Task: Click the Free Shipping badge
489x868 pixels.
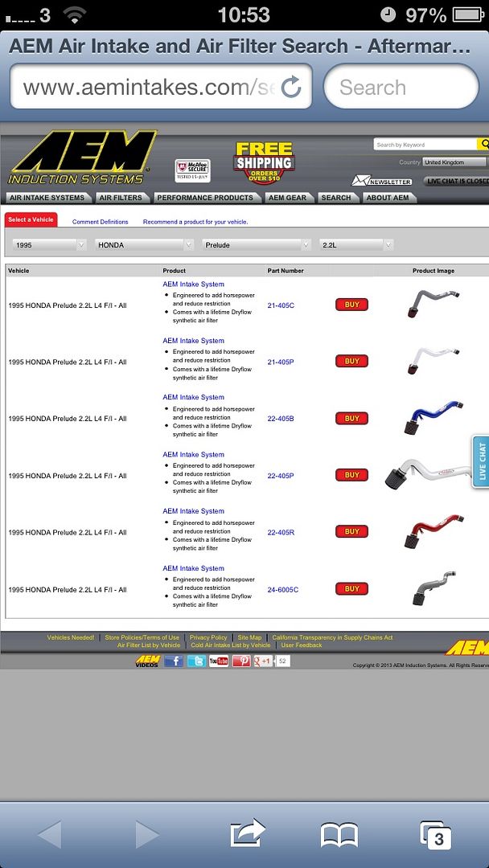Action: (264, 162)
